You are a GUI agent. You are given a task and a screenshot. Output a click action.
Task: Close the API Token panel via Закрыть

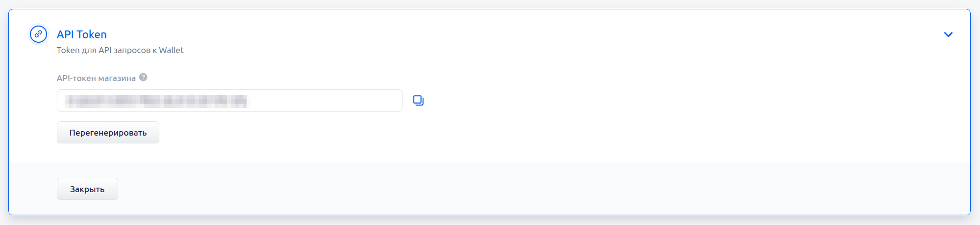[x=87, y=189]
